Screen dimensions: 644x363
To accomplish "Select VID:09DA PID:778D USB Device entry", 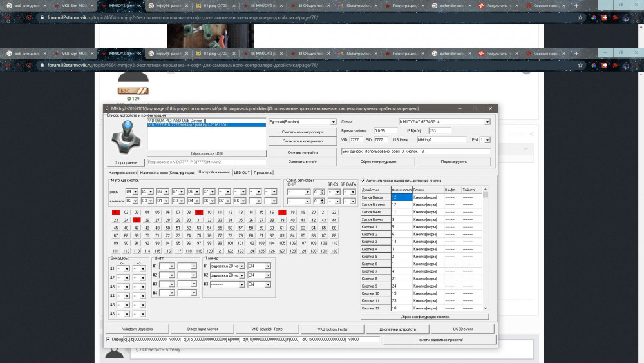I will point(206,121).
